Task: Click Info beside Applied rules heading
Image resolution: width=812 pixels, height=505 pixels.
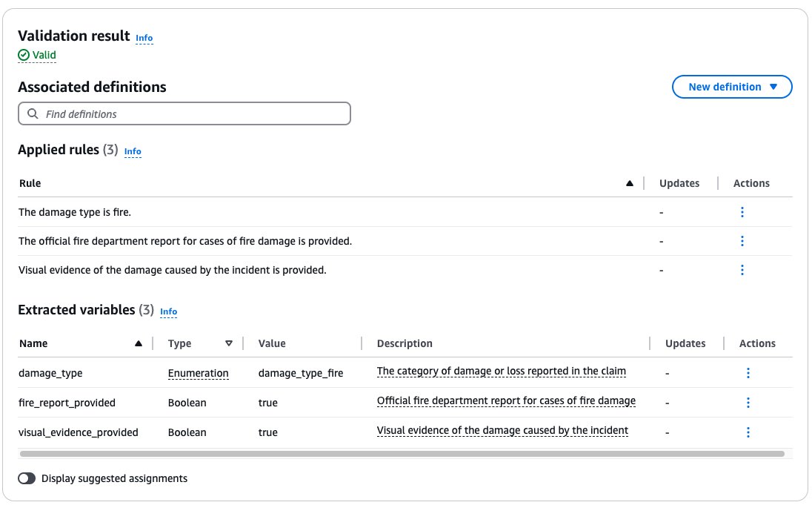Action: point(133,151)
